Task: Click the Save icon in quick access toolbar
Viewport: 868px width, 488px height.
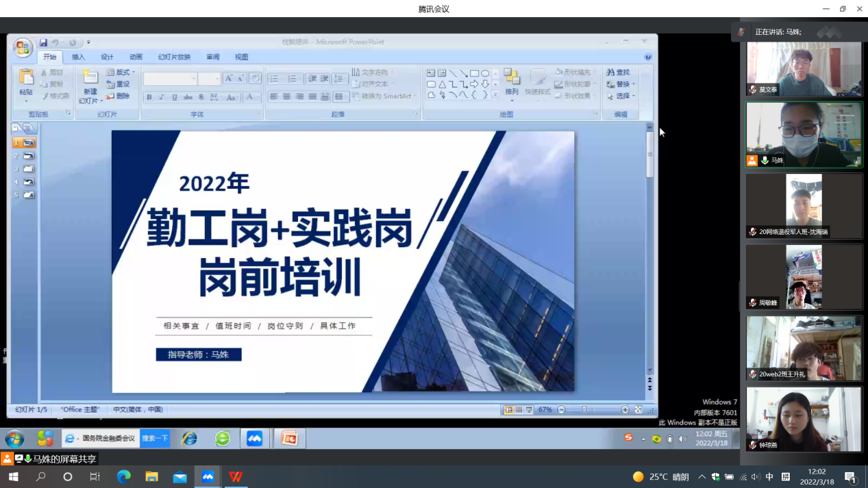Action: click(x=43, y=42)
